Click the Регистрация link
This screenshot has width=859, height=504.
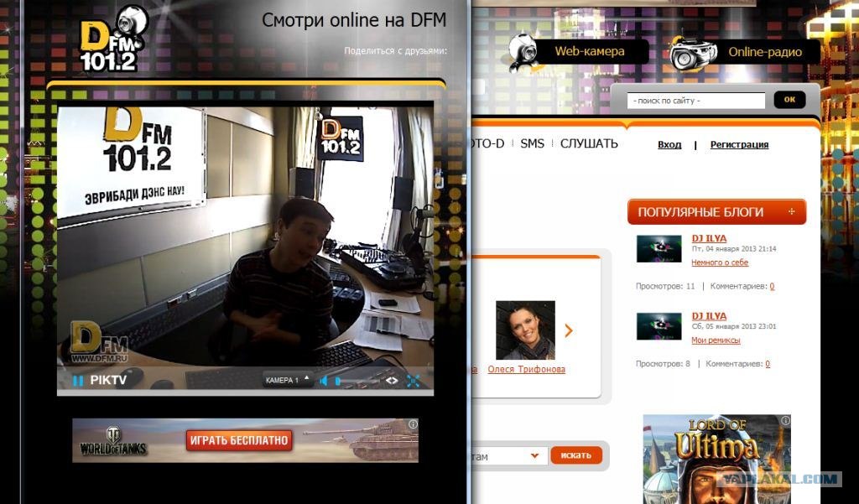click(x=739, y=144)
